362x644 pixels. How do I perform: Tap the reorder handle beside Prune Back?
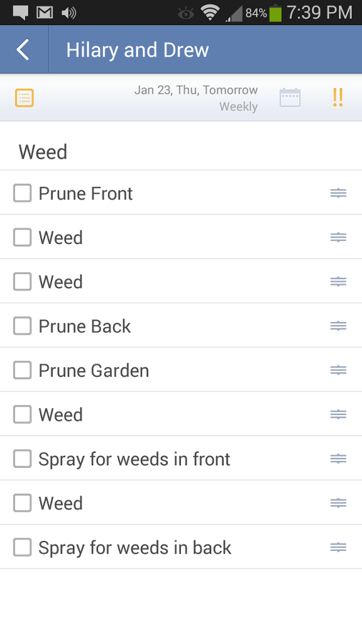(x=338, y=326)
